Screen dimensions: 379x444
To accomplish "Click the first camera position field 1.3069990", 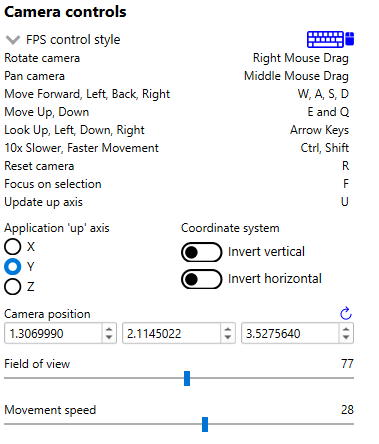I will click(x=53, y=333).
